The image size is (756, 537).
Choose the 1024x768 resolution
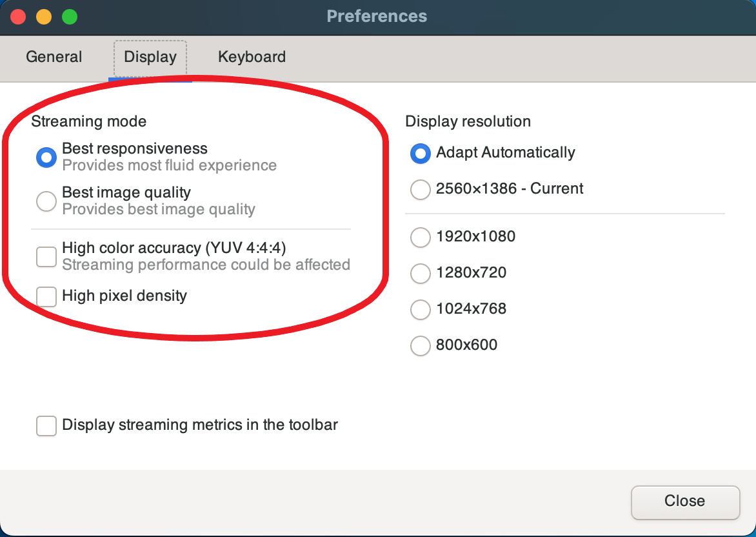(420, 310)
